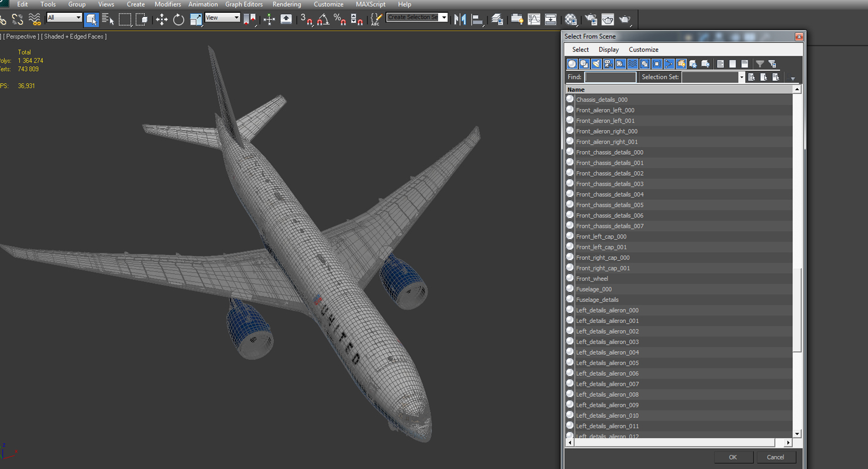Toggle Display Shapes filter in dialog
The image size is (868, 469).
click(x=584, y=64)
